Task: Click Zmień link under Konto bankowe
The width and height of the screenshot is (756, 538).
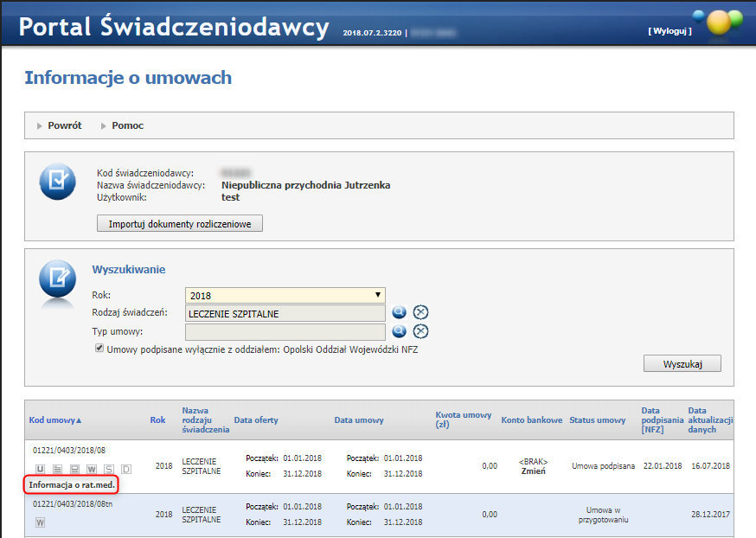Action: tap(533, 471)
